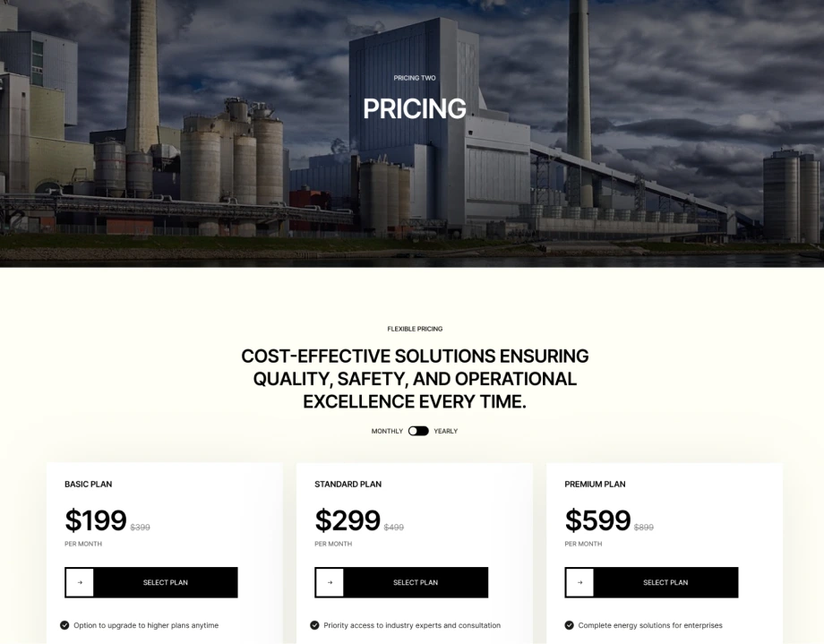Viewport: 824px width, 644px height.
Task: Select Plan for the Basic Plan
Action: click(165, 582)
